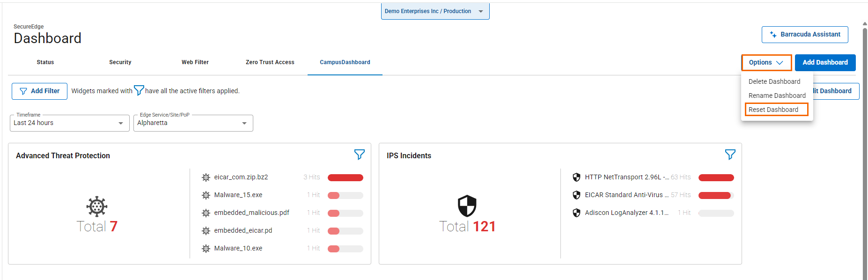This screenshot has height=280, width=868.
Task: Open the Barracuda Assistant
Action: (x=805, y=35)
